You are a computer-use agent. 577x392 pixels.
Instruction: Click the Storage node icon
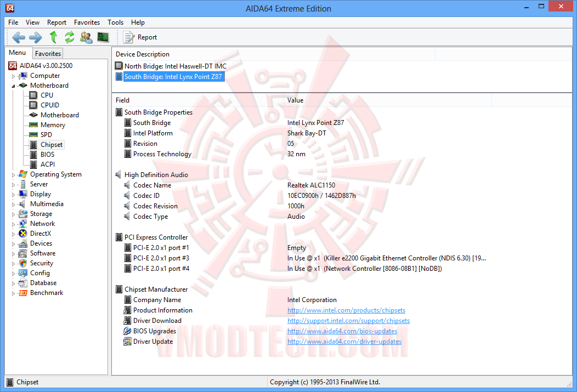click(x=23, y=214)
